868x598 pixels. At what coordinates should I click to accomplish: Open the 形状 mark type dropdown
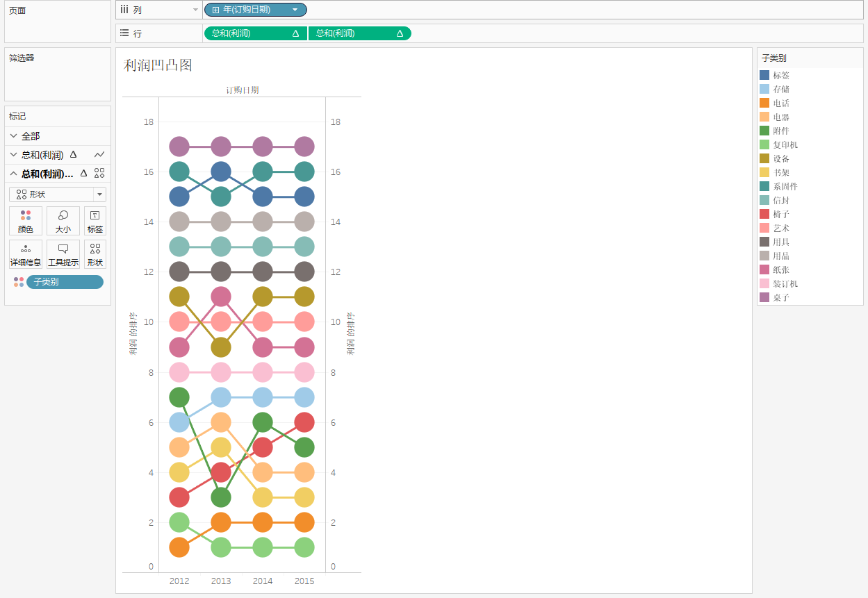coord(99,194)
